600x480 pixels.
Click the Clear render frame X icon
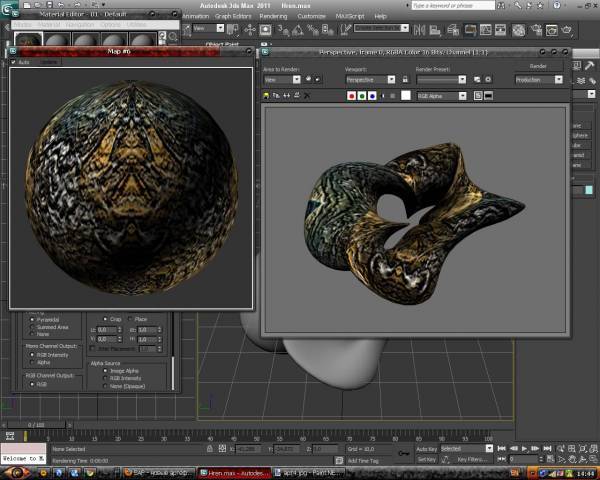[306, 96]
